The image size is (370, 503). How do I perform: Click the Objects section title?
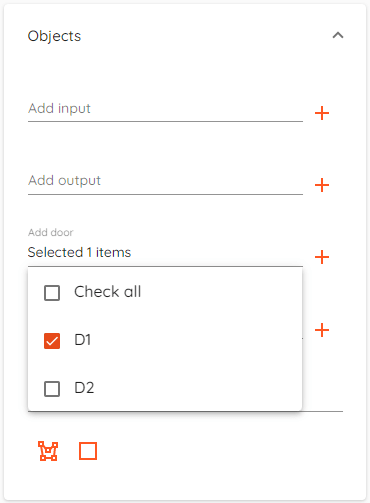(54, 36)
